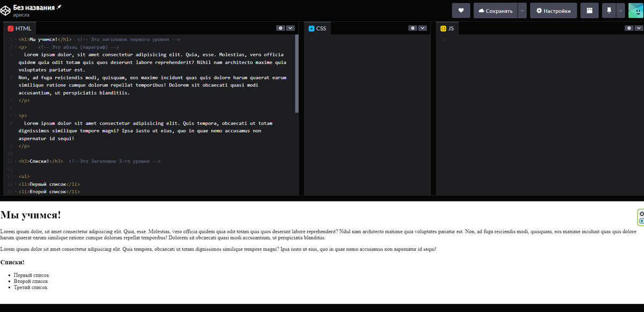This screenshot has height=312, width=644.
Task: Collapse code fold arrow on line 7
Action: 15,115
